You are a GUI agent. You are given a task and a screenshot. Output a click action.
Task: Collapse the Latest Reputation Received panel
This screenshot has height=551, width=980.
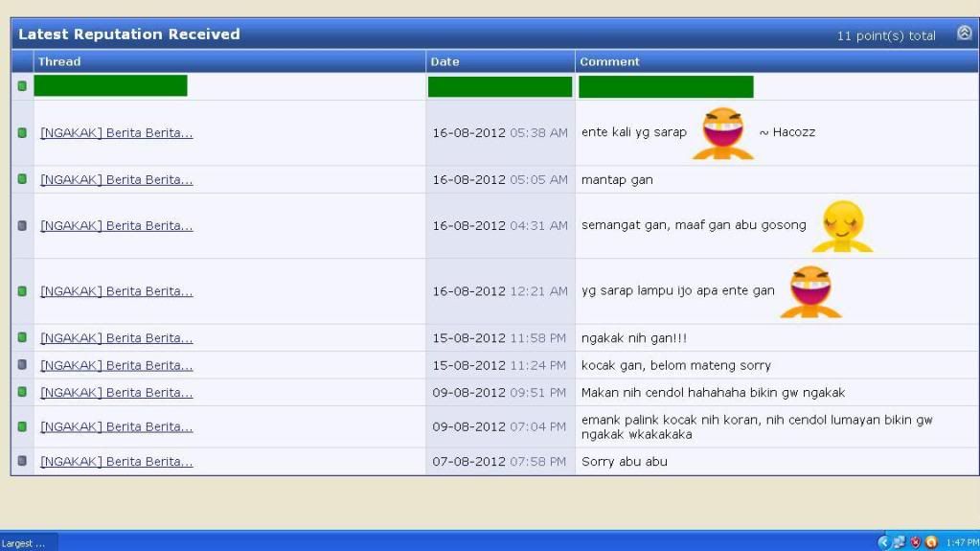[x=964, y=34]
